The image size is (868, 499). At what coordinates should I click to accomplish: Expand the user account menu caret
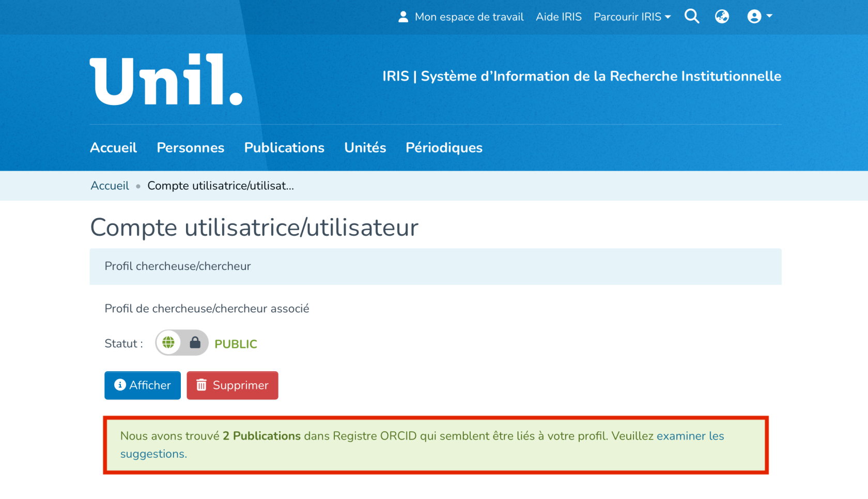point(769,17)
